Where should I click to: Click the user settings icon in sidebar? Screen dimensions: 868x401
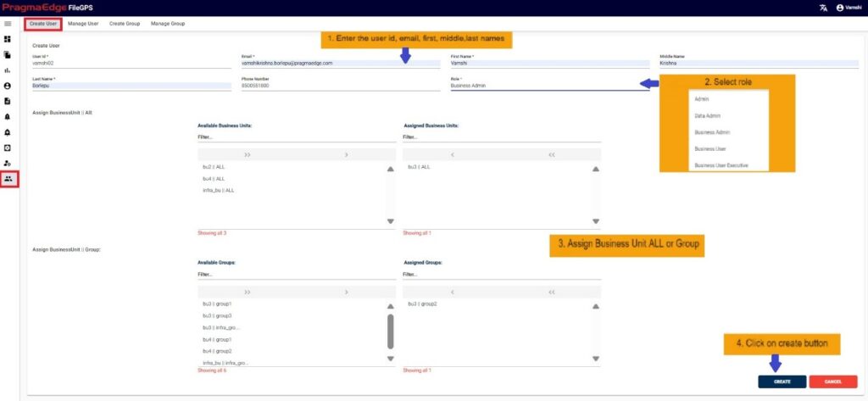[x=8, y=163]
